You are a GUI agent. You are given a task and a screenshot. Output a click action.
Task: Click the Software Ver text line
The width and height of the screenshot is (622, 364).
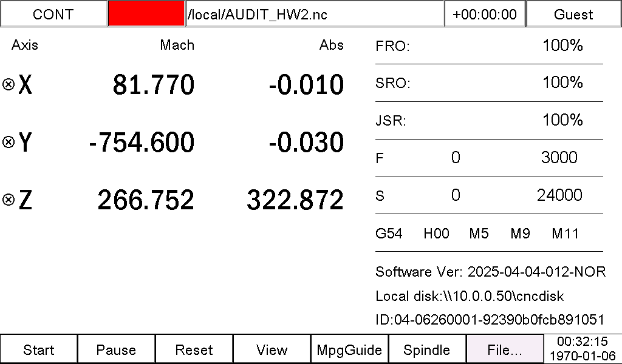click(491, 272)
